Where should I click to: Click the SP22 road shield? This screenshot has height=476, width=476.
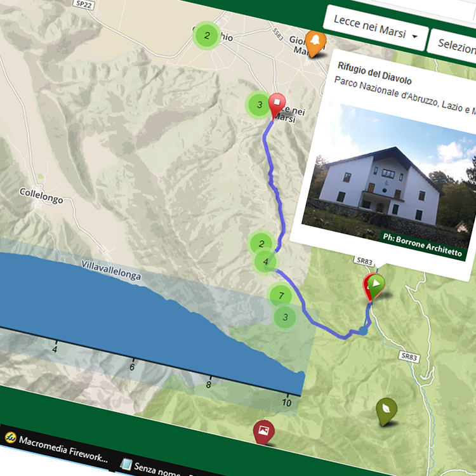tap(84, 4)
